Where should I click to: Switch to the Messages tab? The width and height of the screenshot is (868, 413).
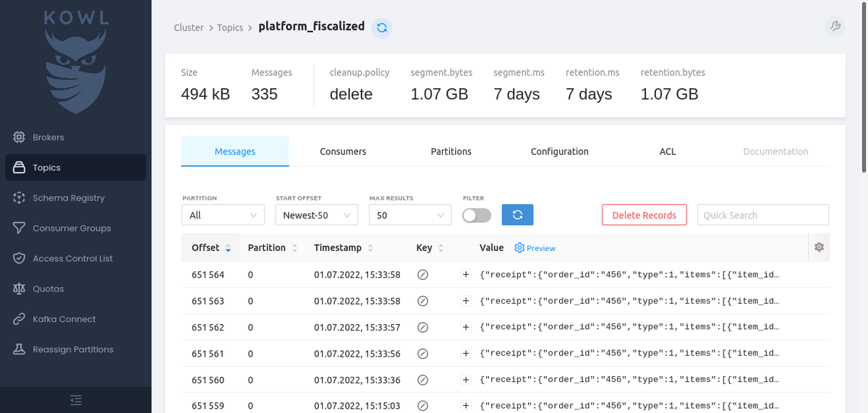click(235, 151)
